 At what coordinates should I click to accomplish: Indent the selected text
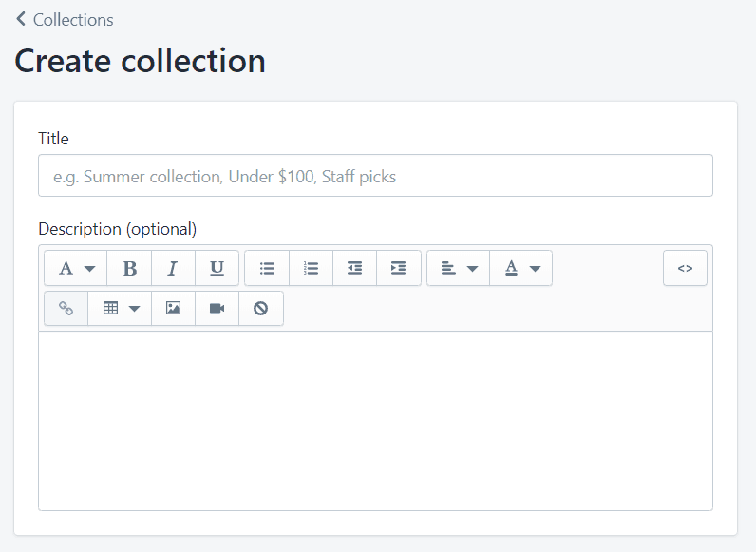coord(399,268)
